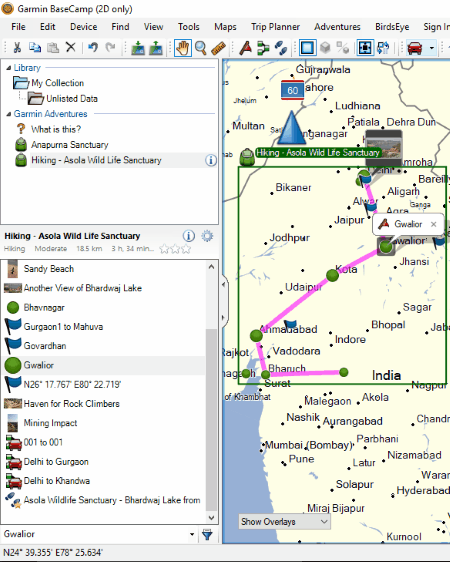The image size is (450, 562).
Task: Open the Gwalior search filter dropdown
Action: tap(192, 534)
